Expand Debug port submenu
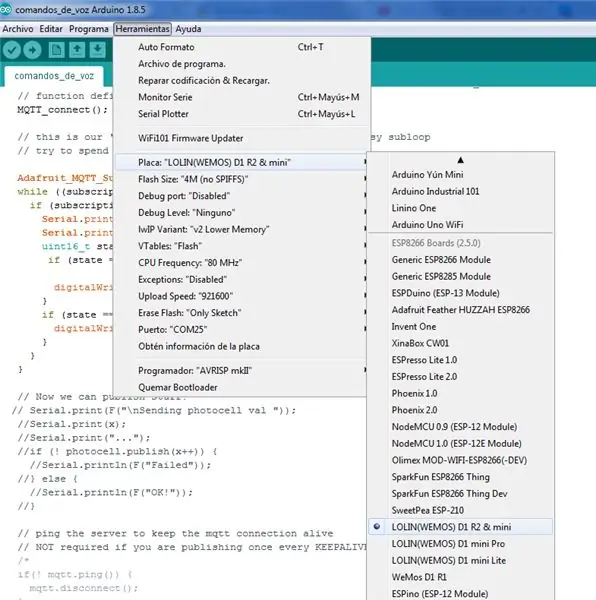The image size is (596, 600). tap(241, 196)
